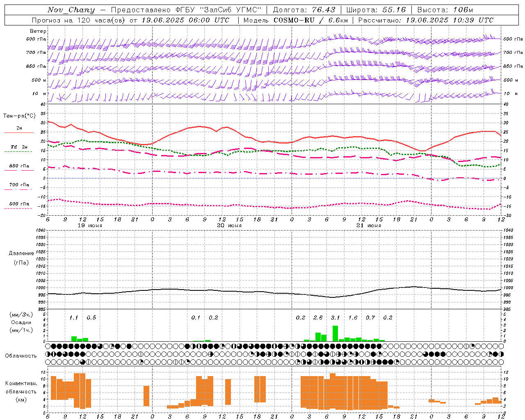Click the tallest green precipitation bar
Screen dimensions: 525x420
(x=335, y=333)
